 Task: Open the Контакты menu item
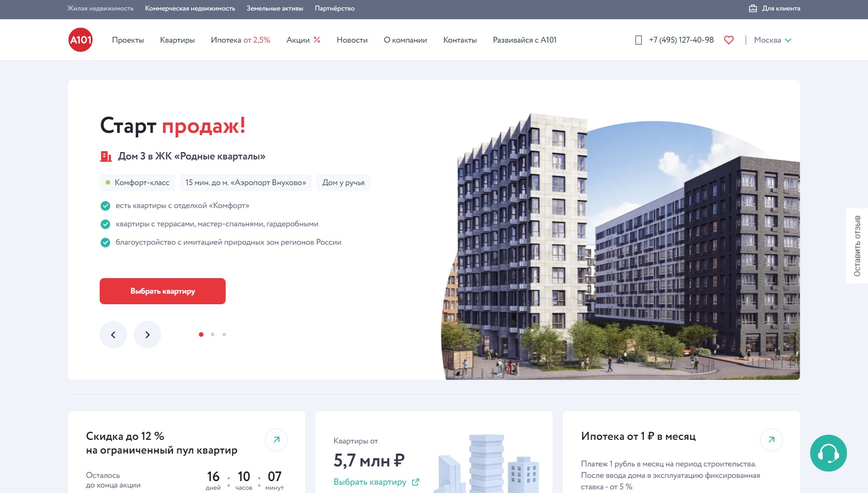460,40
